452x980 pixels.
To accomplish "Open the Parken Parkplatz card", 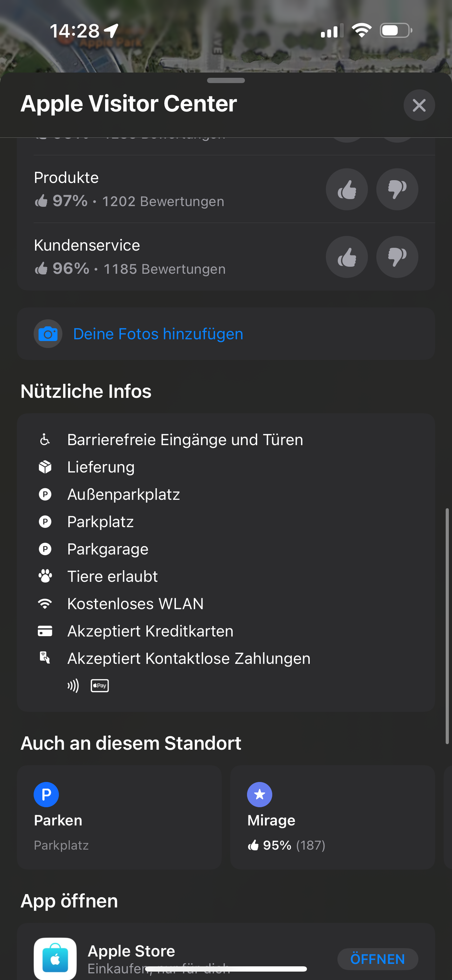I will coord(119,818).
